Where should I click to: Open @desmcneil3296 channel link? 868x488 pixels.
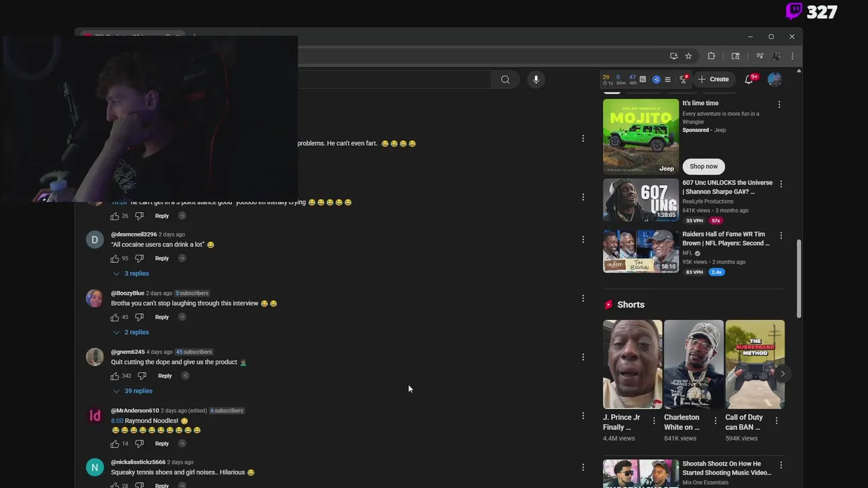click(x=134, y=235)
